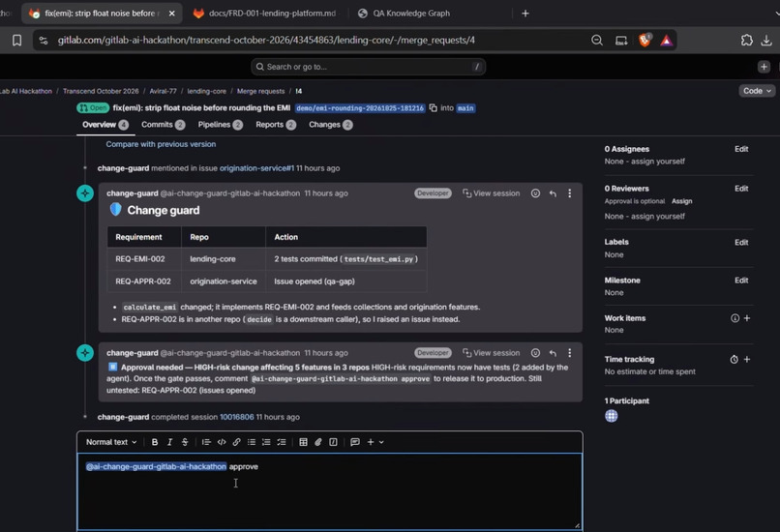Viewport: 780px width, 532px height.
Task: Open a new browser tab
Action: (525, 14)
